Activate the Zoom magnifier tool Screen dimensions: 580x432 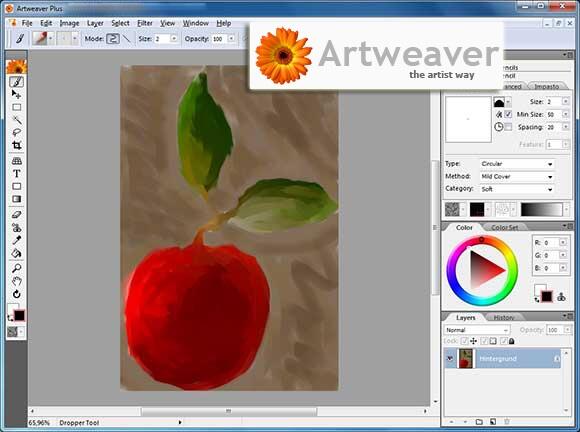pyautogui.click(x=16, y=268)
